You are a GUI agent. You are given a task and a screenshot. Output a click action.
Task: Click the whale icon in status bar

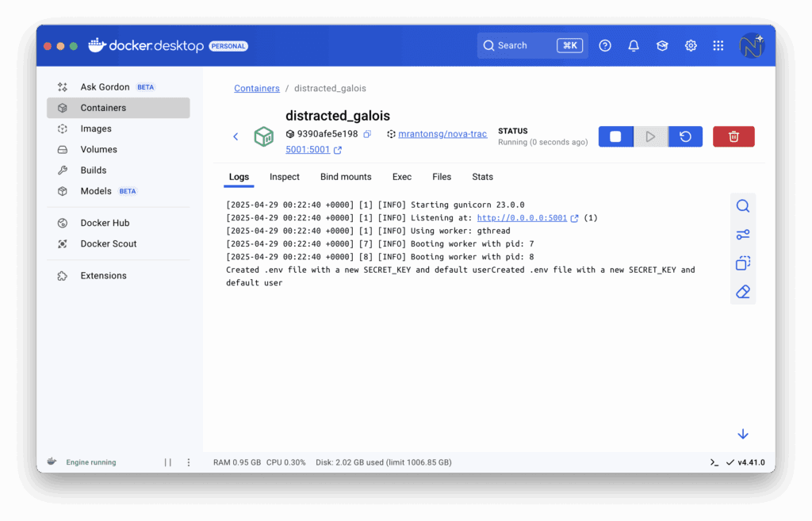52,462
